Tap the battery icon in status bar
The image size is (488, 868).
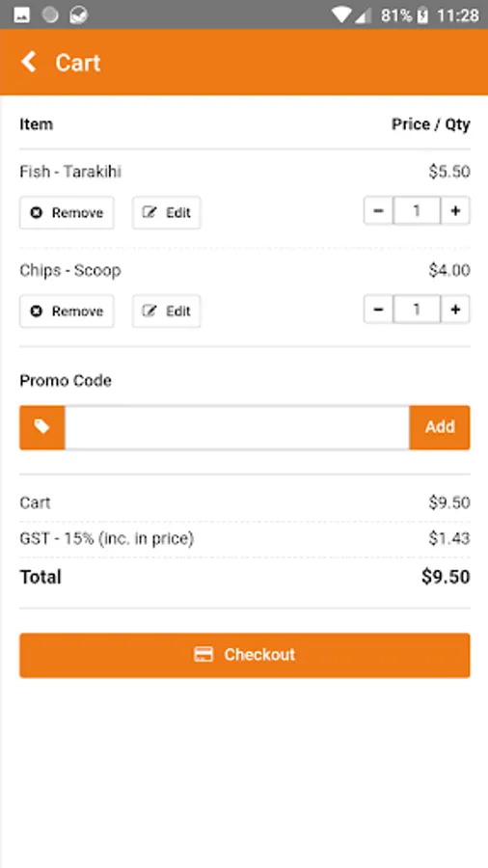(422, 15)
